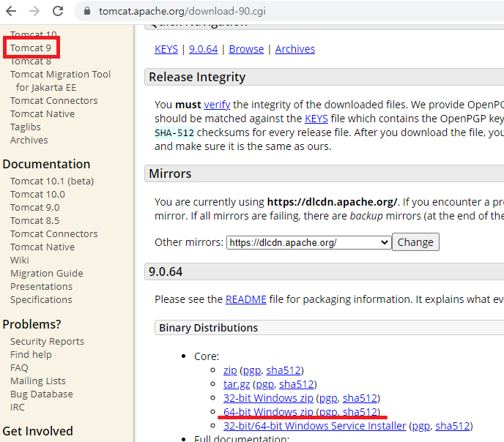The height and width of the screenshot is (442, 504).
Task: Click the 9.0.64 section heading
Action: 166,272
